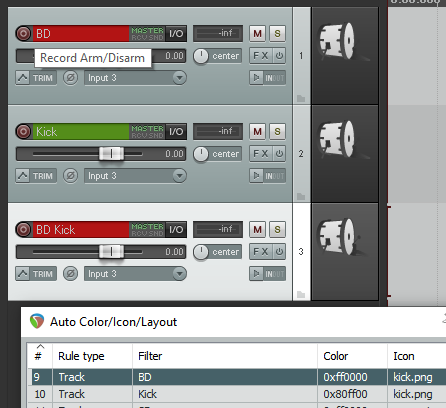
Task: Toggle record monitoring on Kick track
Action: pyautogui.click(x=256, y=176)
